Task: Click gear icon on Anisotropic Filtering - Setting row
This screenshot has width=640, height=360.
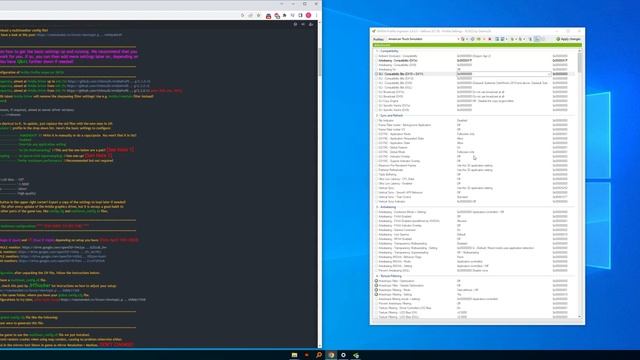Action: [376, 294]
